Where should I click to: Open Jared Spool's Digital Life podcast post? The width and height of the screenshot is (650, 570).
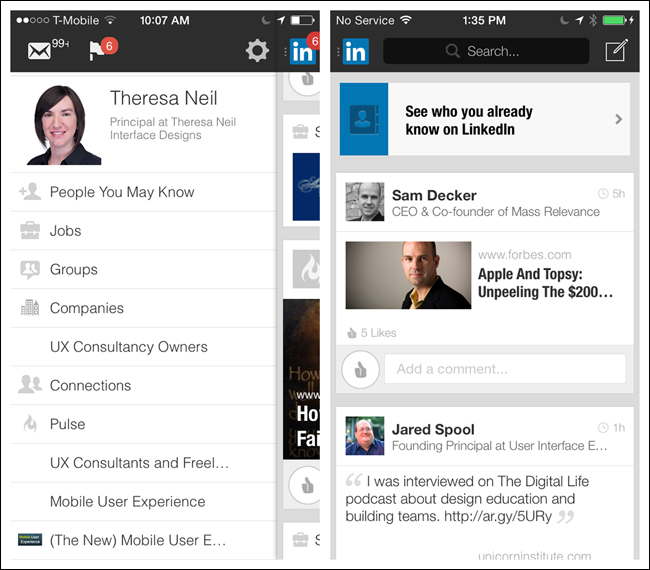(467, 499)
